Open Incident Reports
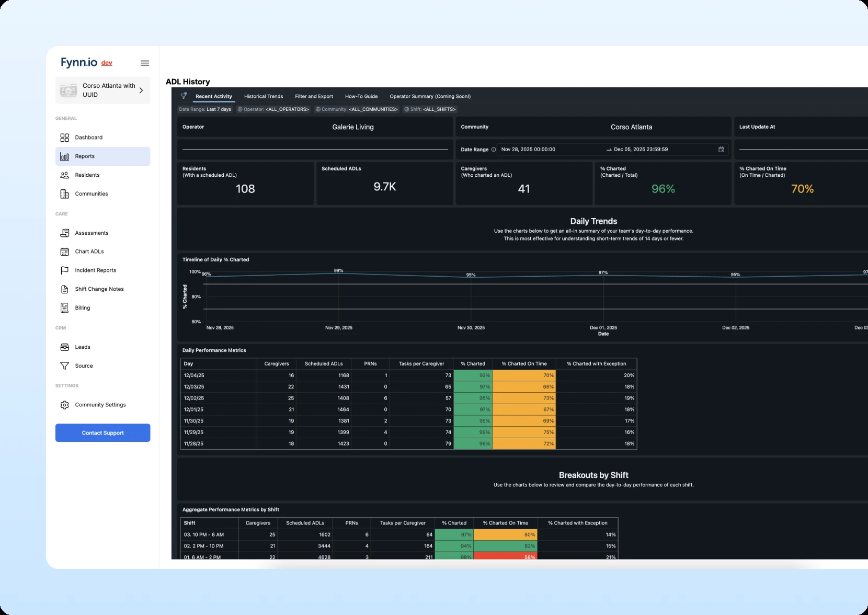The width and height of the screenshot is (868, 615). click(x=102, y=270)
